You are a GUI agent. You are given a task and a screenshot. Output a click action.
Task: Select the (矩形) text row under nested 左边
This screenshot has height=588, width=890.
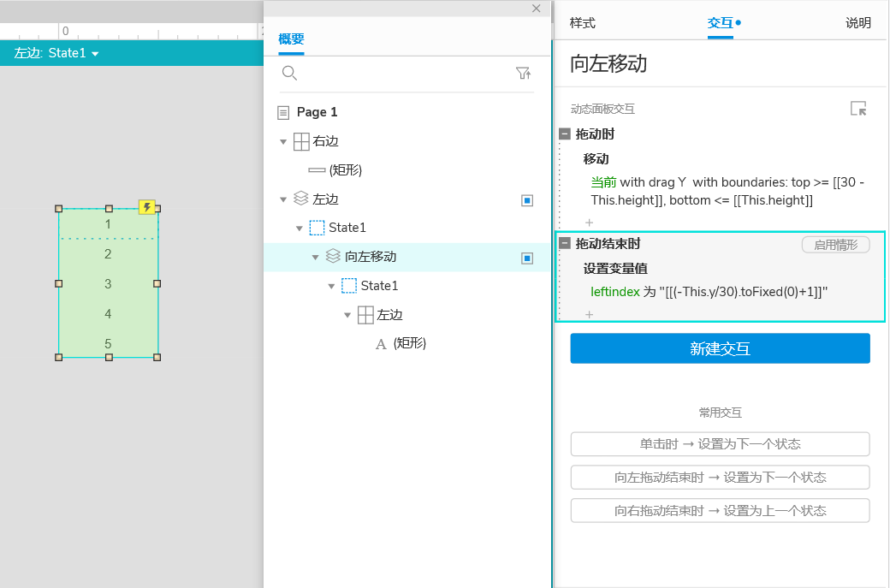[x=406, y=343]
